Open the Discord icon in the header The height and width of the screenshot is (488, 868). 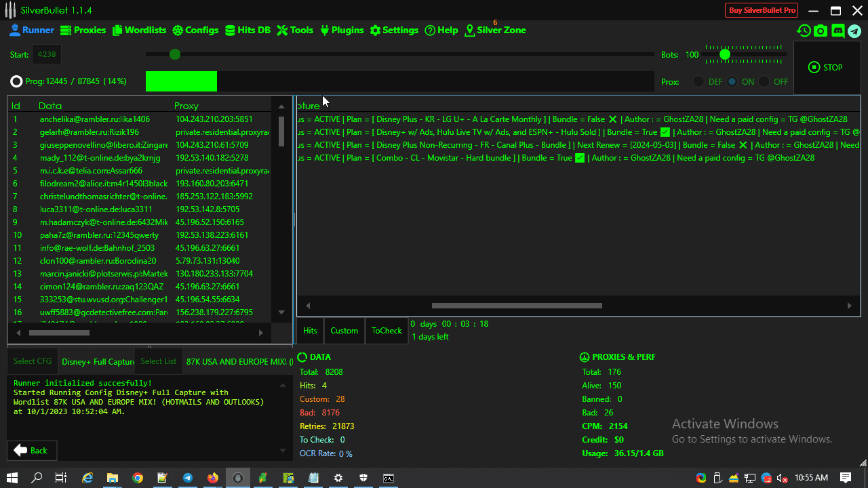point(838,30)
